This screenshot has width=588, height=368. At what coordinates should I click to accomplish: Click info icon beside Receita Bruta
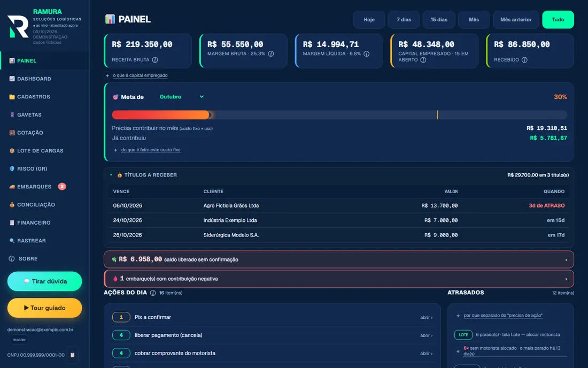click(x=155, y=60)
